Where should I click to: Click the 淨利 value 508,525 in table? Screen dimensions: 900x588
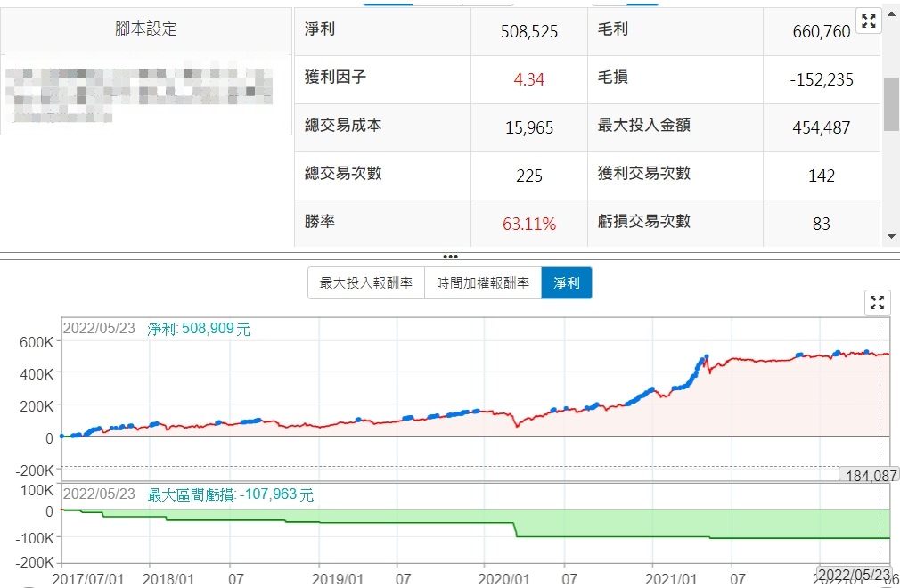tap(528, 31)
